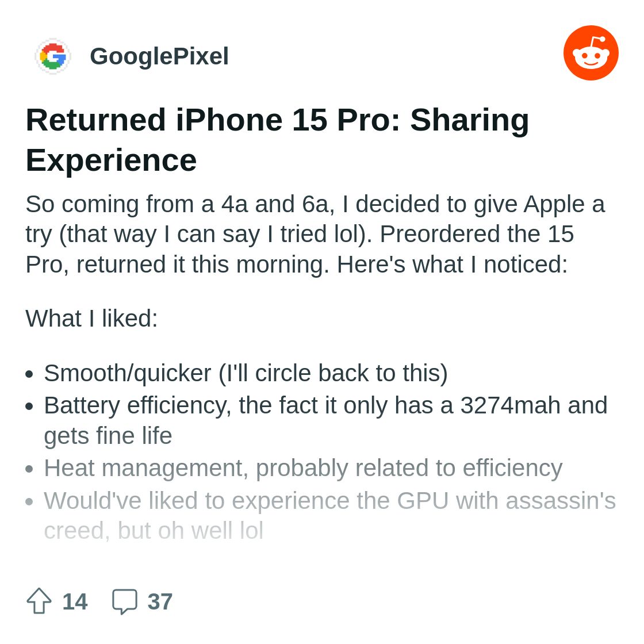Click the bullet dot before Heat management
This screenshot has height=644, width=644.
29,469
